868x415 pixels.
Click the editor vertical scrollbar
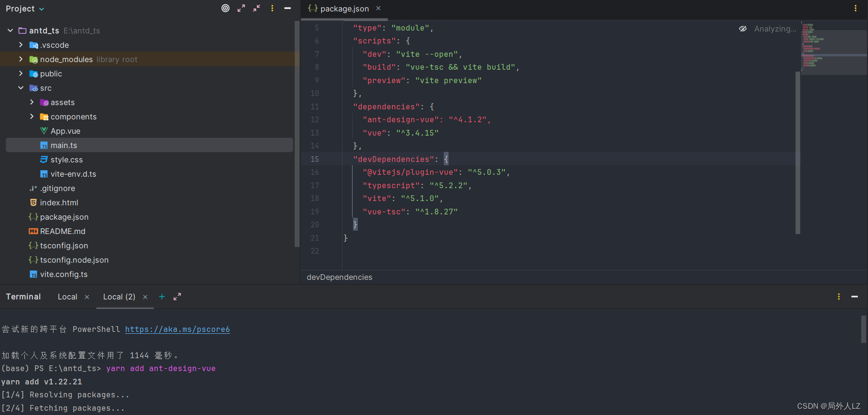pos(798,153)
